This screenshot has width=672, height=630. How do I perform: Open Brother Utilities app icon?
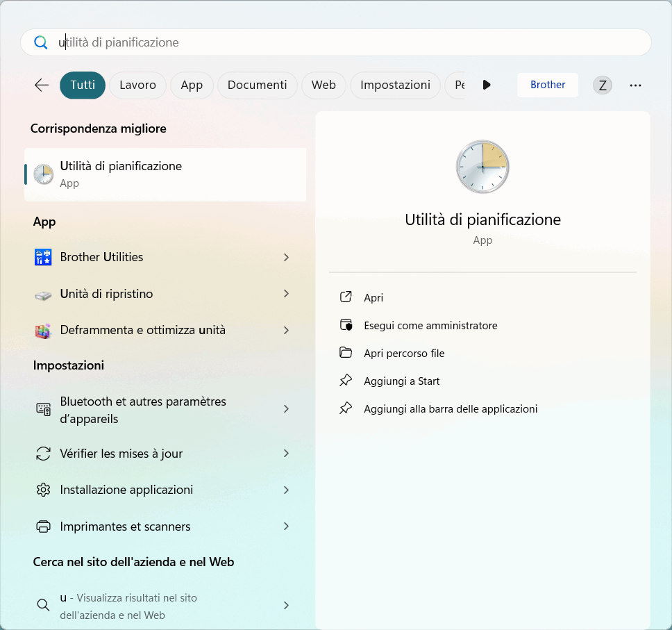click(x=43, y=257)
